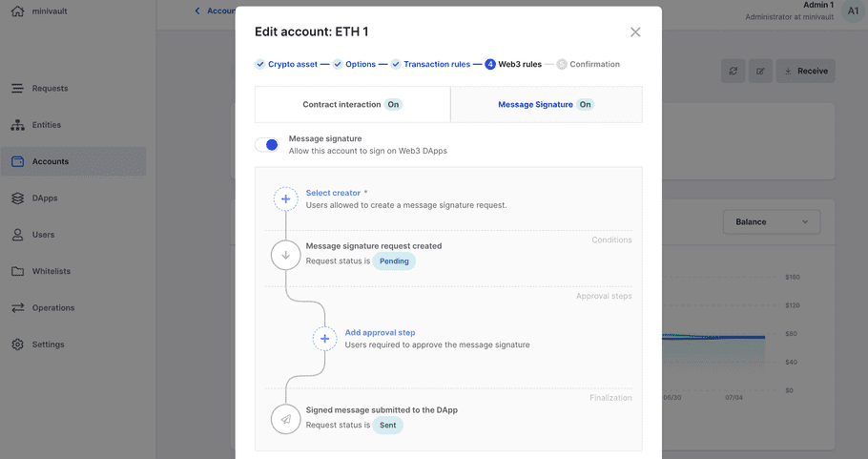
Task: Select the Message Signature tab
Action: [x=545, y=105]
